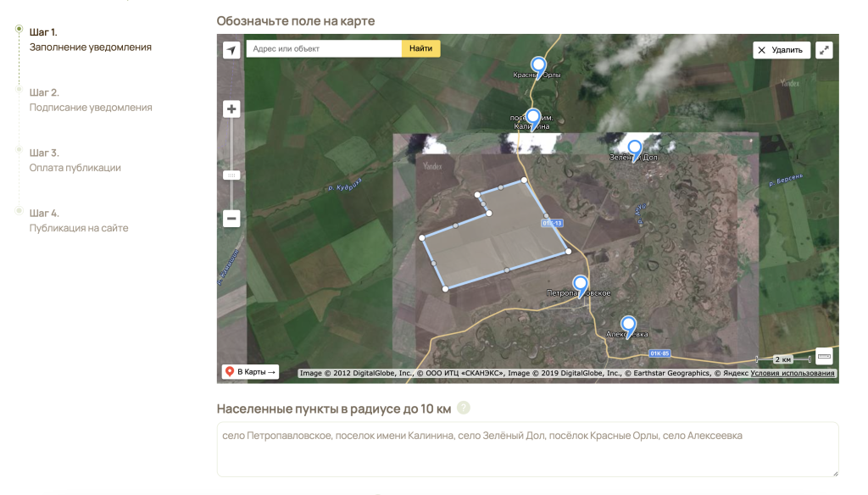The height and width of the screenshot is (495, 868).
Task: Click the 01K-85 road label on the map
Action: pos(659,353)
